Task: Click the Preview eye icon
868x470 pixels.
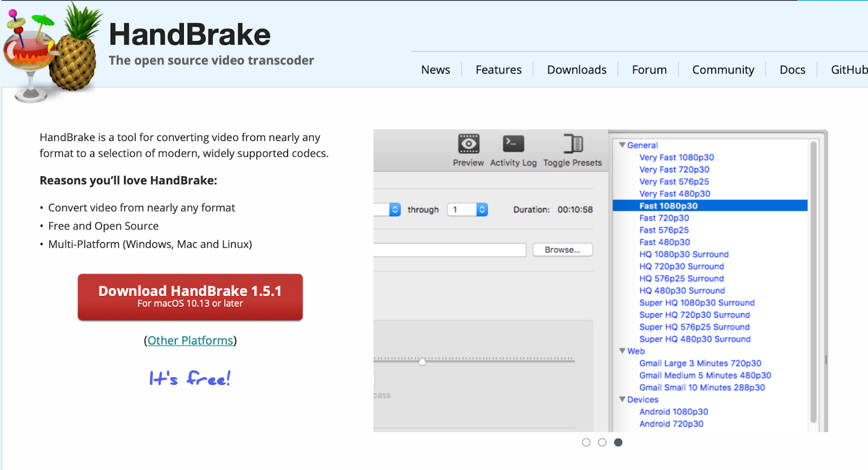Action: click(468, 144)
